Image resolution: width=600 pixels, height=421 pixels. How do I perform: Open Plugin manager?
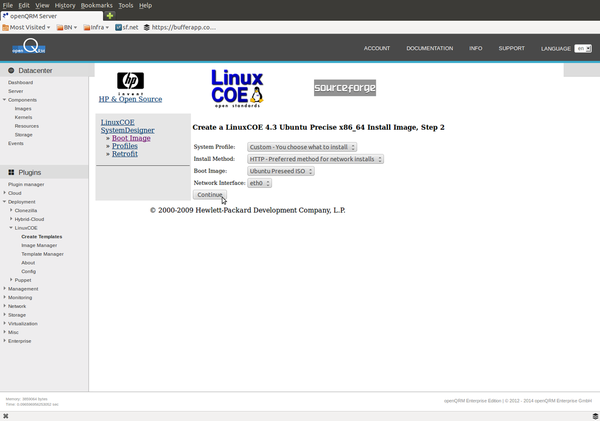point(26,184)
